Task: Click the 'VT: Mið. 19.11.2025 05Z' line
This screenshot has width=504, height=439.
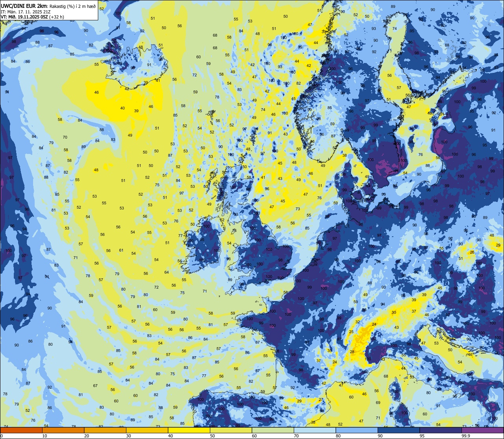Action: coord(24,17)
